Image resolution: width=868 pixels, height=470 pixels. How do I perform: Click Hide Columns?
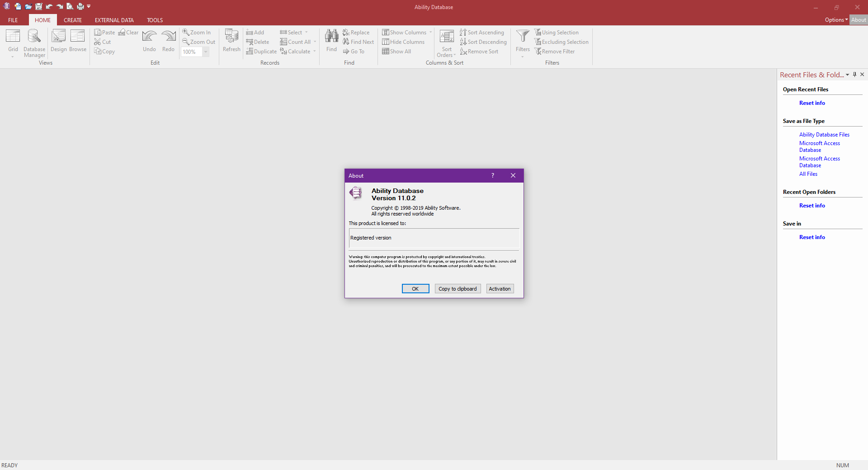(x=403, y=42)
